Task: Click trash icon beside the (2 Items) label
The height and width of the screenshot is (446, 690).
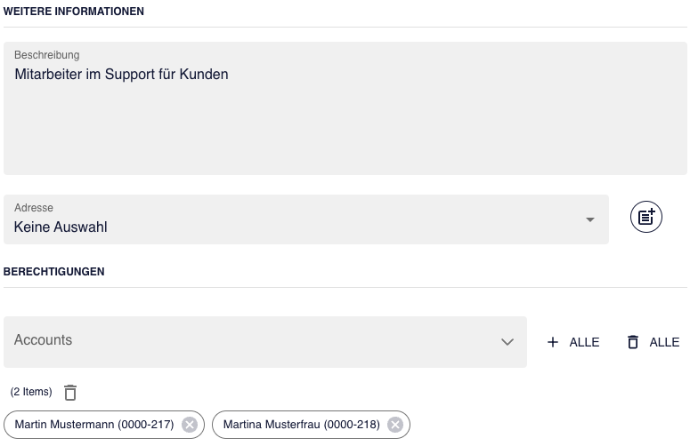Action: coord(70,392)
